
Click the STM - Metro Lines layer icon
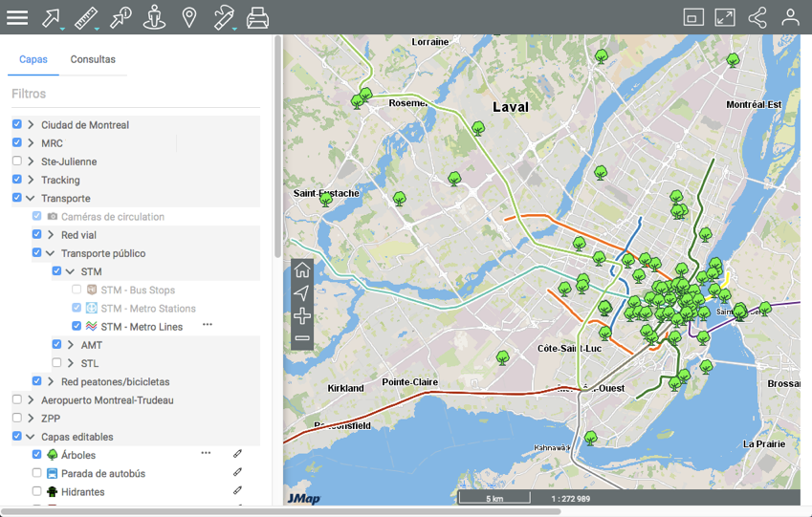[92, 326]
